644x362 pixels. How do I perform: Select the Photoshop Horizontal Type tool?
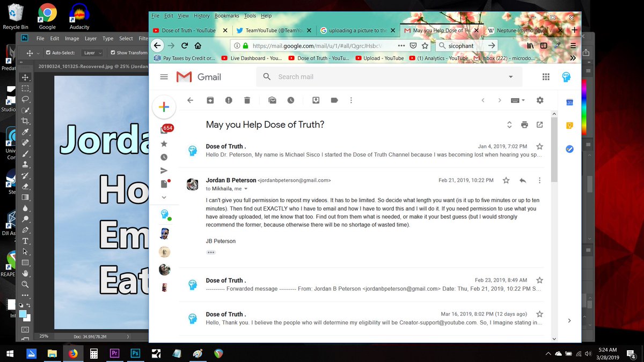point(25,241)
